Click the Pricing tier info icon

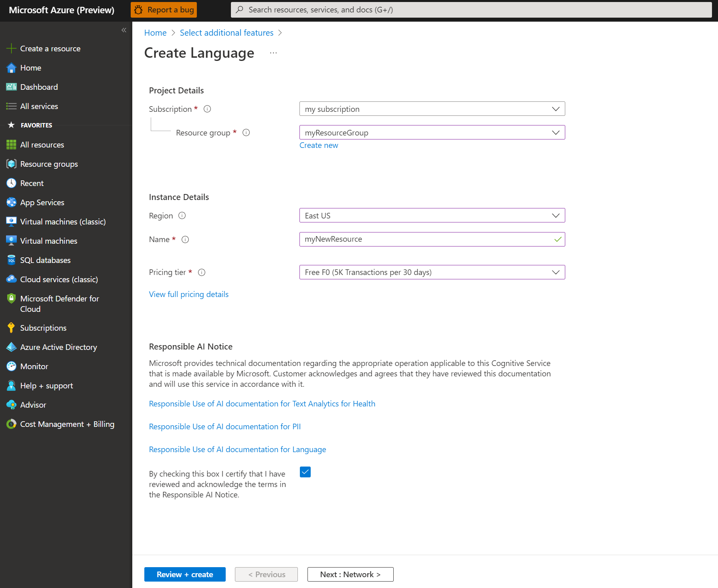click(x=202, y=273)
